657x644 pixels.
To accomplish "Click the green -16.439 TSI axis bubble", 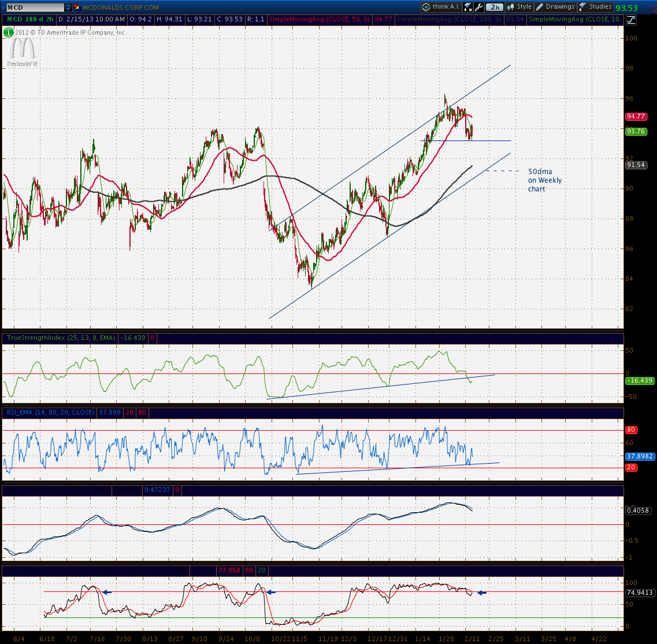I will click(640, 381).
